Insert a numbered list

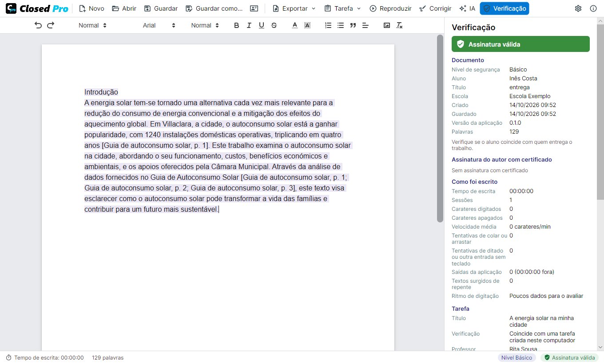pyautogui.click(x=328, y=25)
